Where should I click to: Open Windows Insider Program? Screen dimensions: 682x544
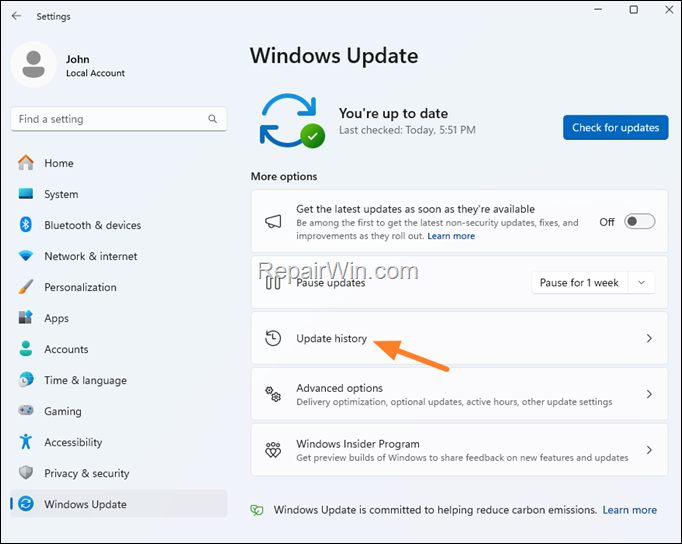point(459,450)
